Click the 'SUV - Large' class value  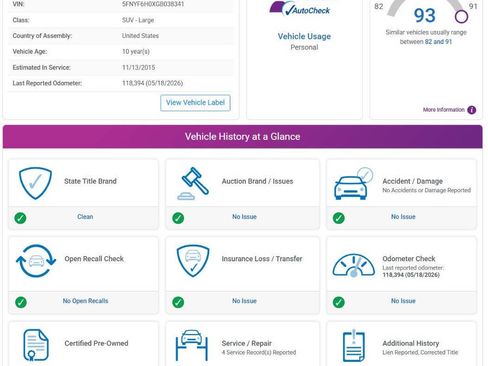click(x=138, y=20)
